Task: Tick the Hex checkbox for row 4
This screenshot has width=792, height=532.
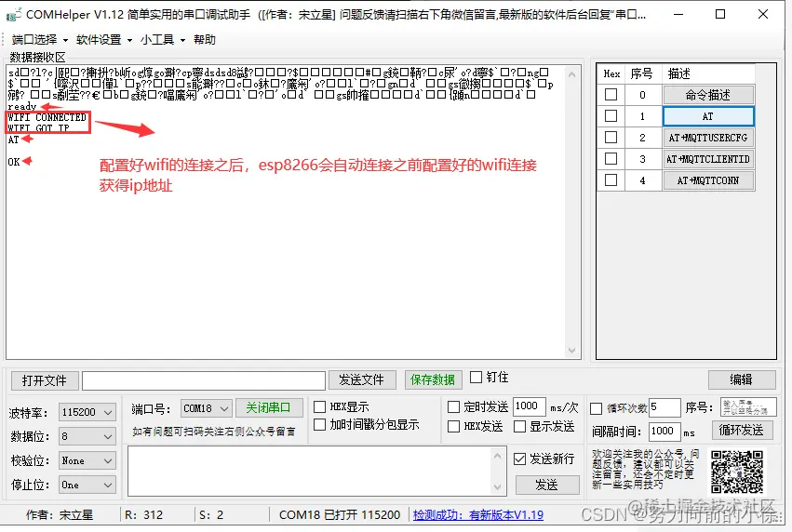Action: coord(611,180)
